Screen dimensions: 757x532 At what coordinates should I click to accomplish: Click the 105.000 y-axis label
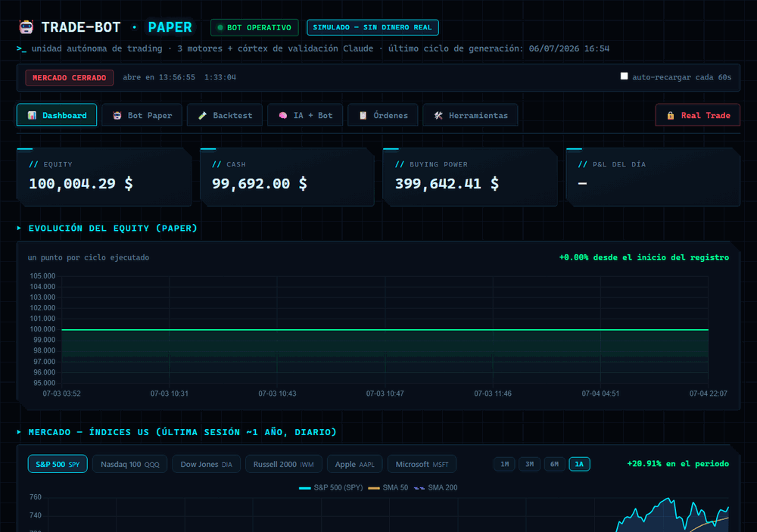(42, 276)
